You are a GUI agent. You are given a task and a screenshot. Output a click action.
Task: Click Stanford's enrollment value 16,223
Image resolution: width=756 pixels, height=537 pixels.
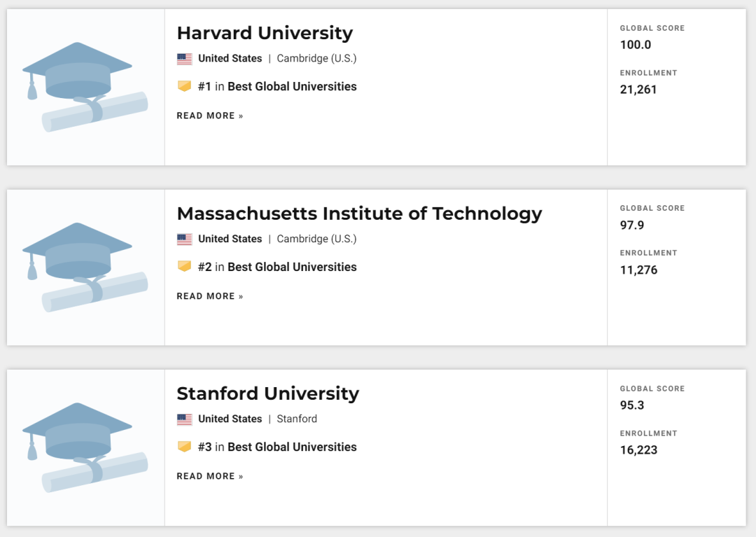[638, 449]
